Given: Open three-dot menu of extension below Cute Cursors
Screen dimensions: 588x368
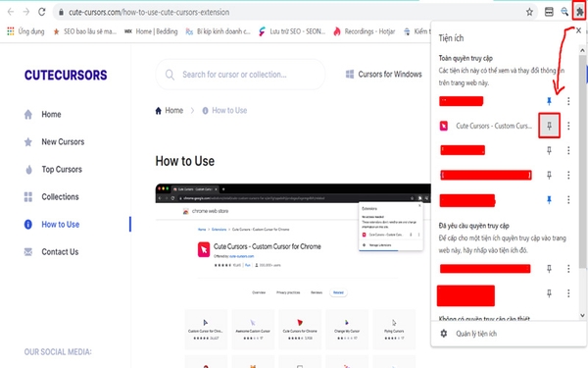Looking at the screenshot, I should 568,150.
